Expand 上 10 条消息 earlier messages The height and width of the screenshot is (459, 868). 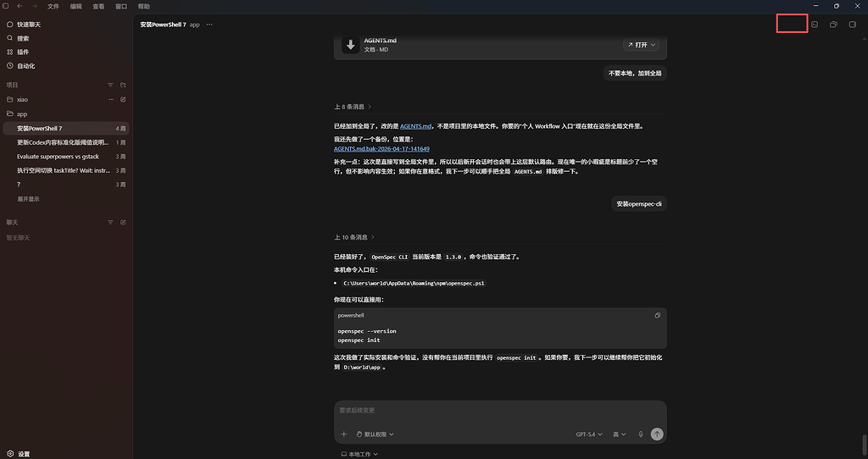pyautogui.click(x=354, y=237)
